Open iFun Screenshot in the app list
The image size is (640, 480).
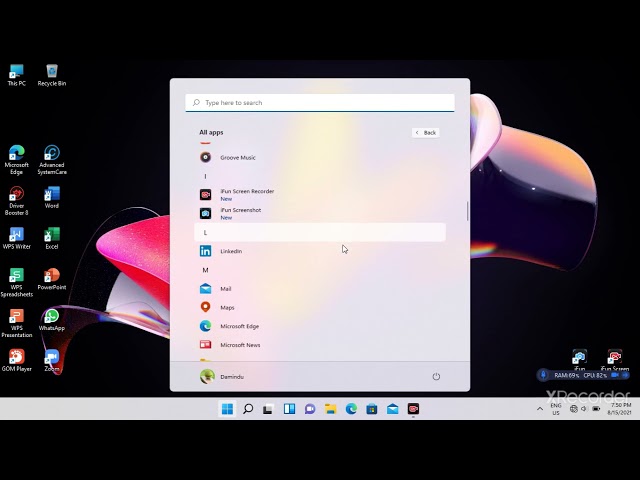[320, 213]
